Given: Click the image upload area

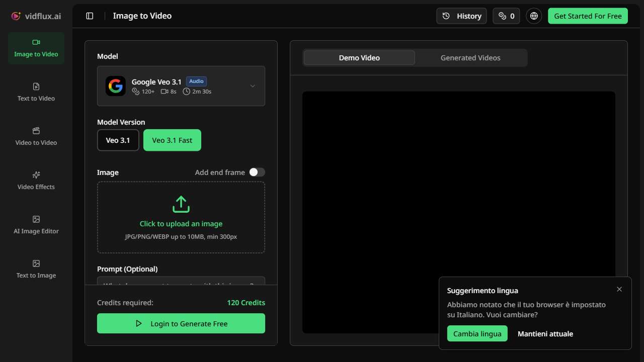Looking at the screenshot, I should (x=181, y=217).
